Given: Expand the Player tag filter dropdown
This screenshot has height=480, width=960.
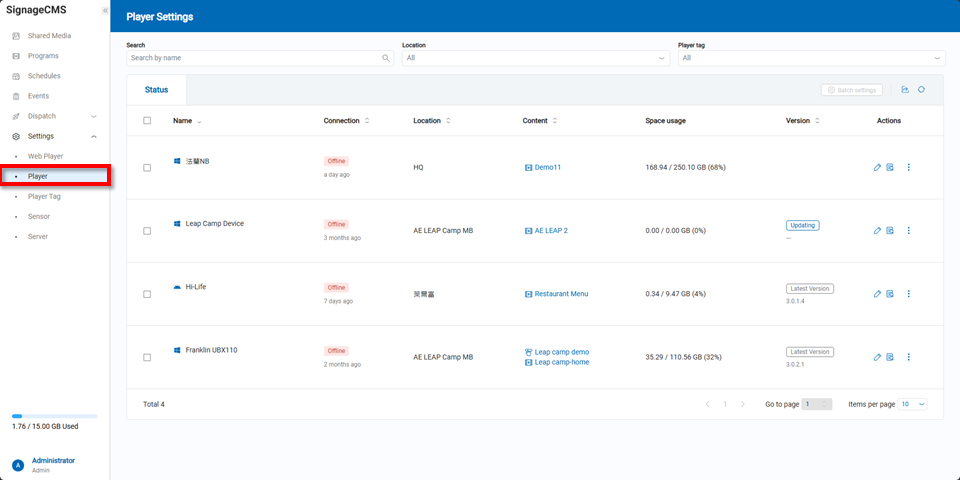Looking at the screenshot, I should click(810, 58).
